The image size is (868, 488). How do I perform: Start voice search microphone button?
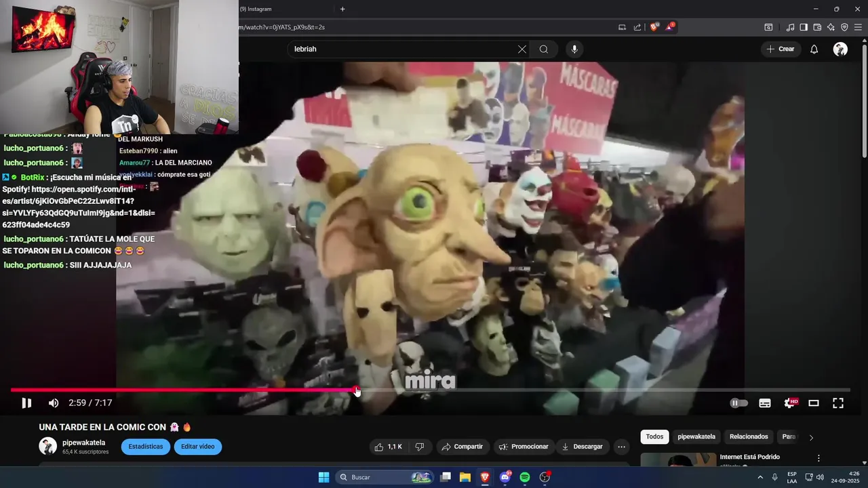pyautogui.click(x=574, y=49)
